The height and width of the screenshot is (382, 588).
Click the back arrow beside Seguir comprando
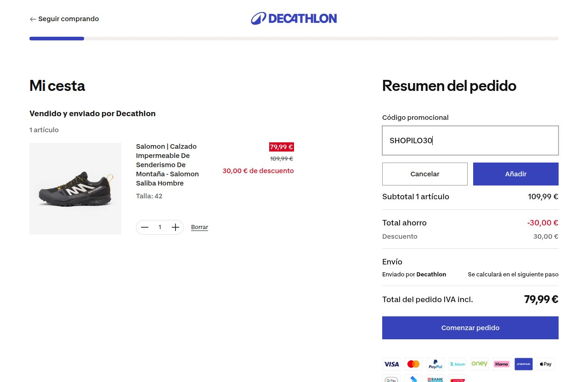point(33,19)
